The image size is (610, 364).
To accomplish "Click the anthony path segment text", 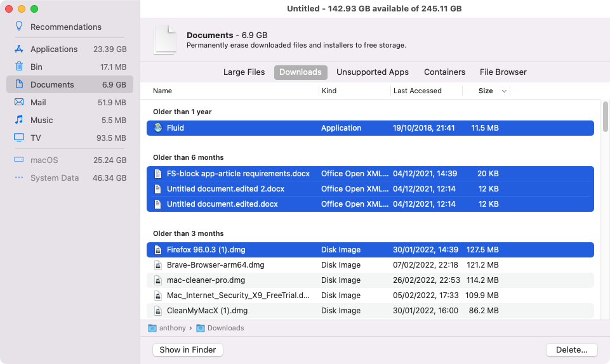I will (173, 328).
